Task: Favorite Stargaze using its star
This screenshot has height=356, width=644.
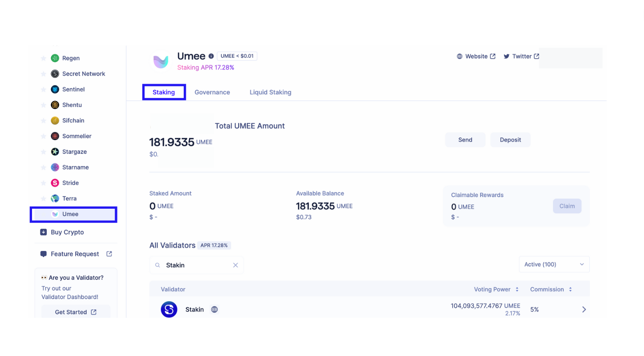Action: pos(44,152)
